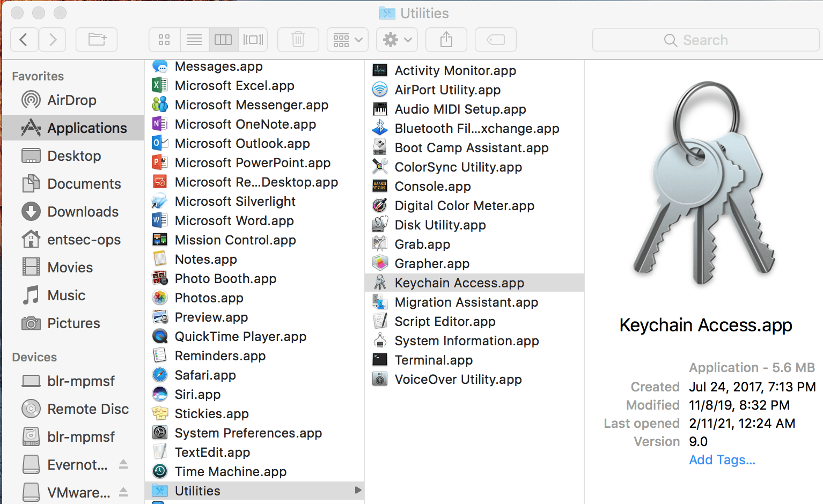This screenshot has height=504, width=823.
Task: Click the Share toolbar button
Action: tap(446, 40)
